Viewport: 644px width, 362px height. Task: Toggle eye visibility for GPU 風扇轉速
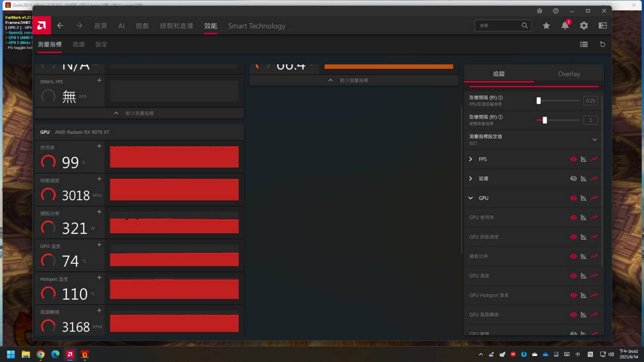tap(573, 314)
